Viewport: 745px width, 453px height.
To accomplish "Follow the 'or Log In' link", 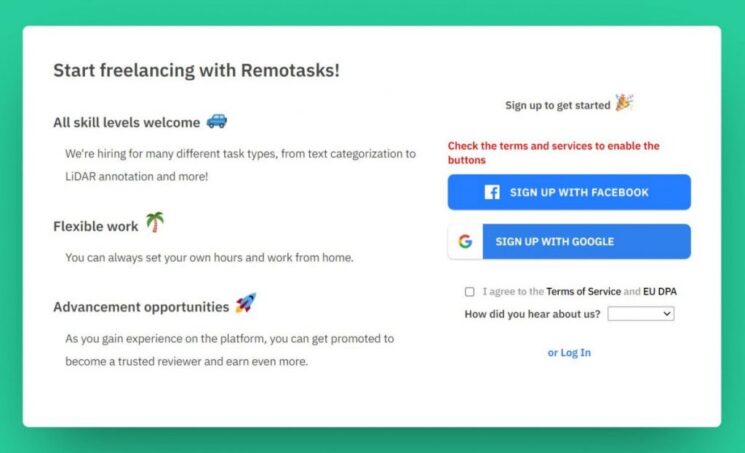I will tap(569, 353).
